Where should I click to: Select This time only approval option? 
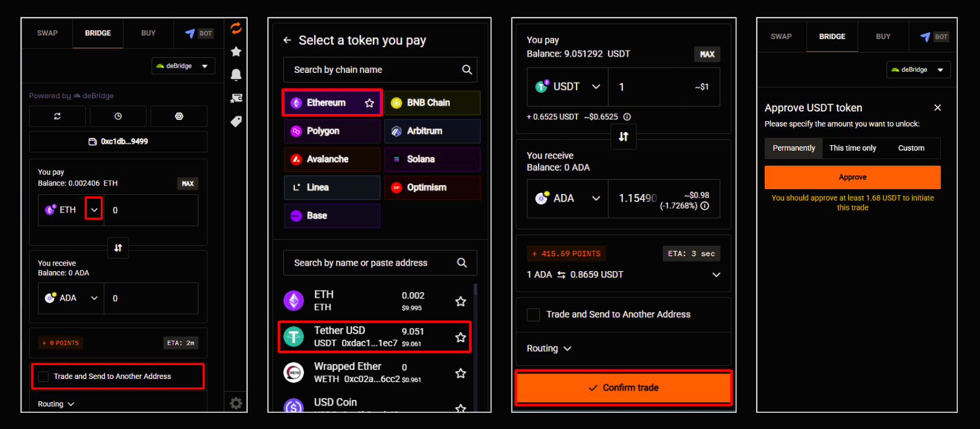[x=853, y=148]
